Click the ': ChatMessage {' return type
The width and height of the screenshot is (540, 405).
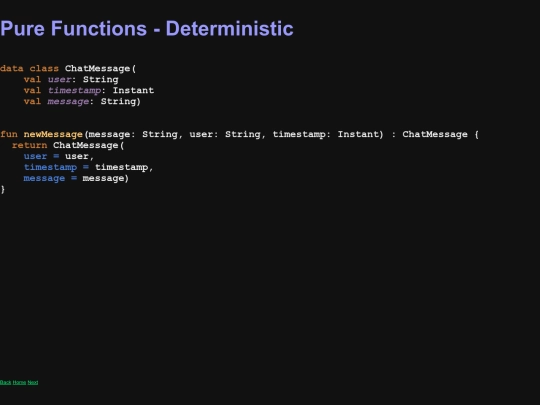(x=435, y=134)
